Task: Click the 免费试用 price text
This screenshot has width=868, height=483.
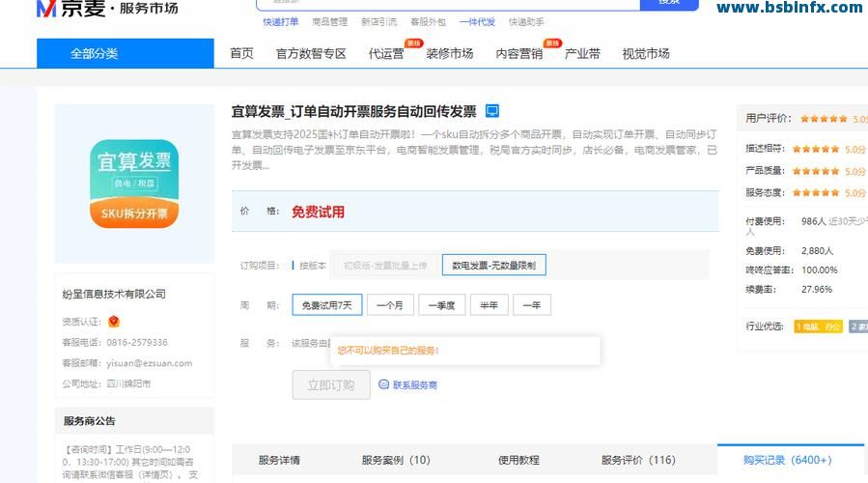Action: pyautogui.click(x=318, y=213)
